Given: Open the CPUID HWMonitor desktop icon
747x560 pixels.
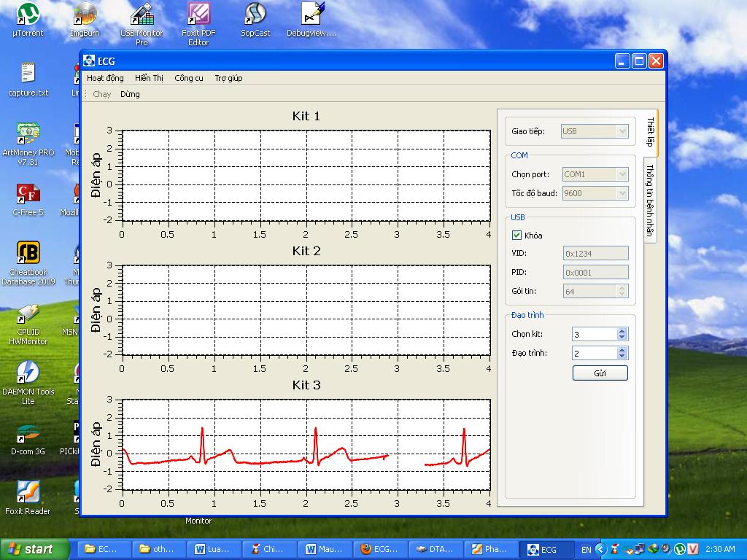Looking at the screenshot, I should tap(28, 314).
